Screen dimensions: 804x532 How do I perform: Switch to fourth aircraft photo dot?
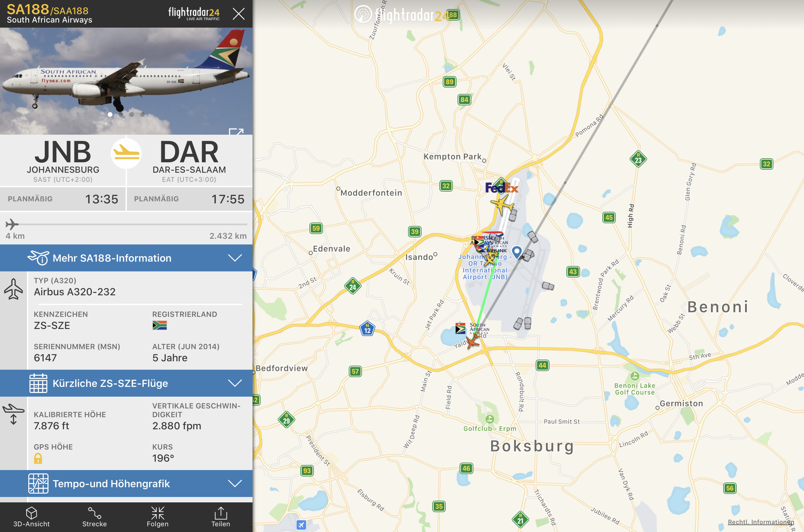click(x=142, y=114)
